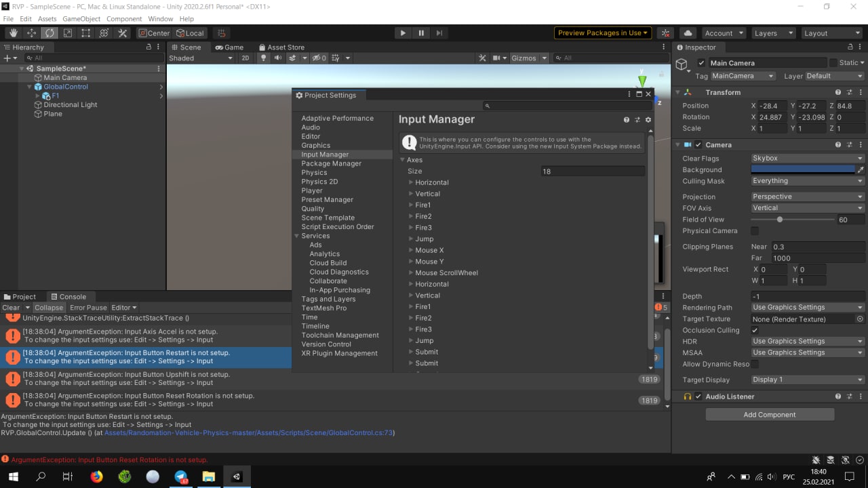Image resolution: width=868 pixels, height=488 pixels.
Task: Toggle Local handle rotation mode
Action: pos(190,33)
